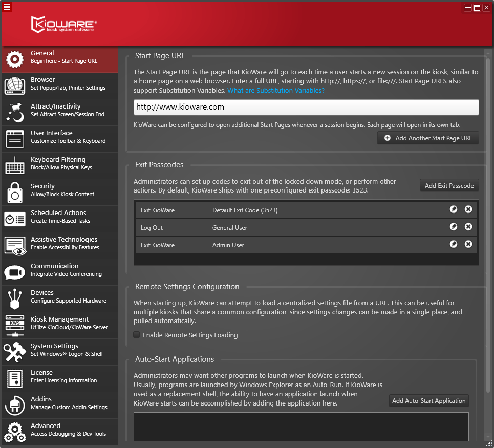Edit the Admin User exit passcode

454,244
